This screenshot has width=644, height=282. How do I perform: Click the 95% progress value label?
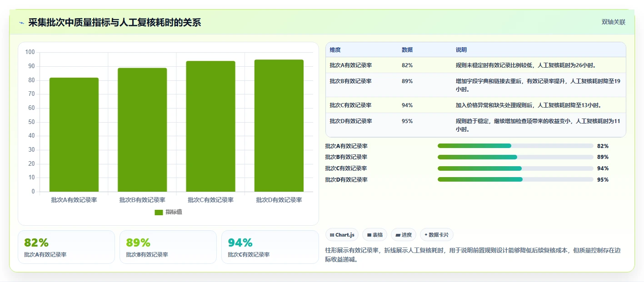click(603, 180)
